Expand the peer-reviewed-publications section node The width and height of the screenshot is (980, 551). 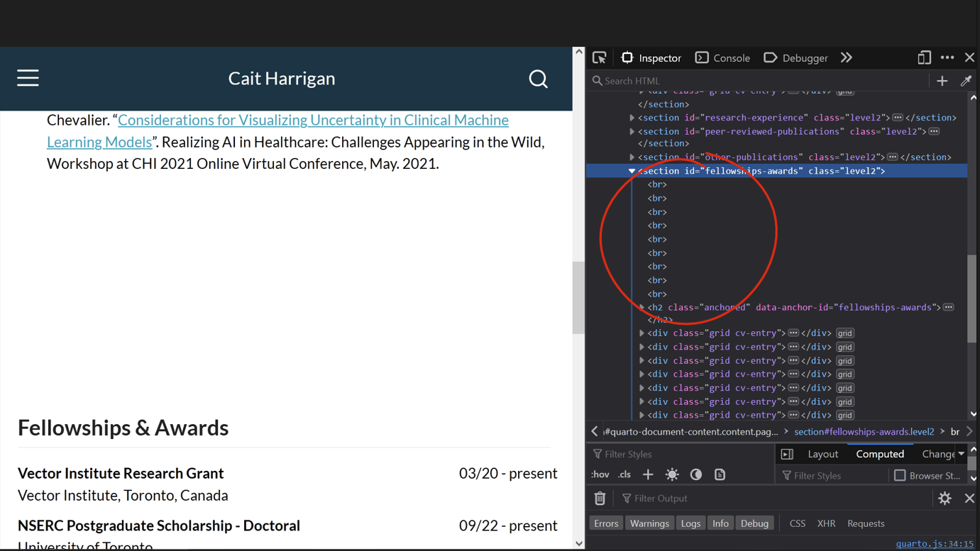pos(632,131)
